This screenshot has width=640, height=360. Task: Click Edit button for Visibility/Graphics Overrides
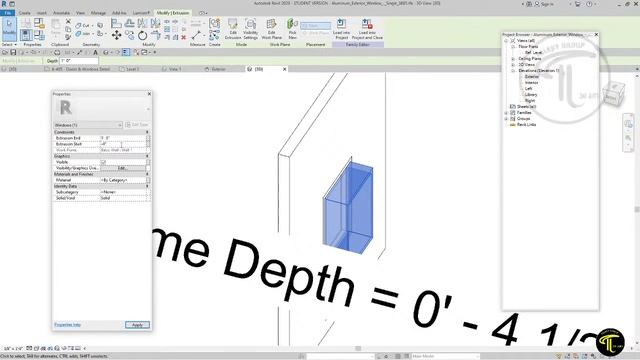122,168
